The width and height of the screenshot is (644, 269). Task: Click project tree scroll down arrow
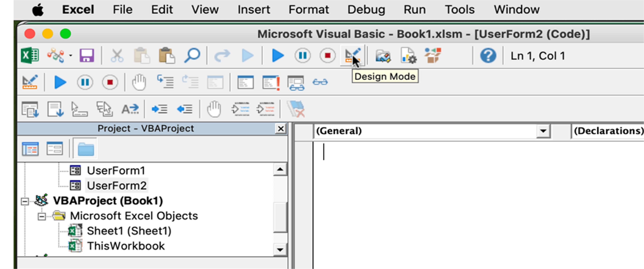click(280, 250)
